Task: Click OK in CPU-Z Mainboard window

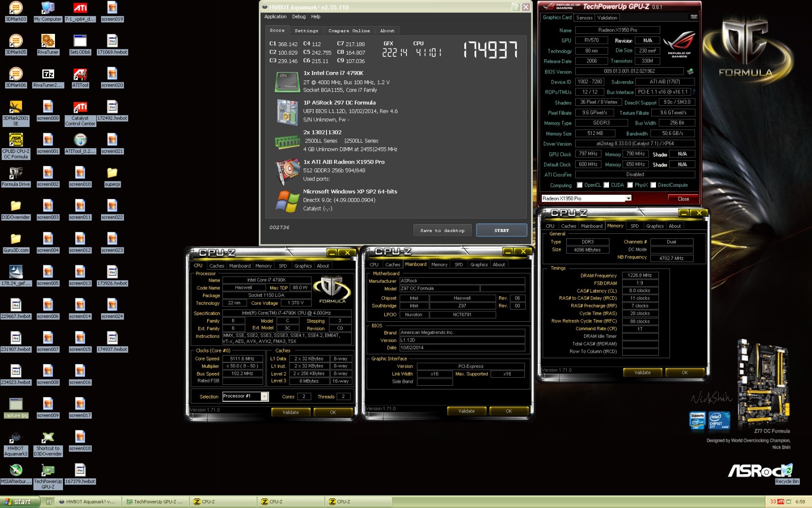Action: [508, 411]
